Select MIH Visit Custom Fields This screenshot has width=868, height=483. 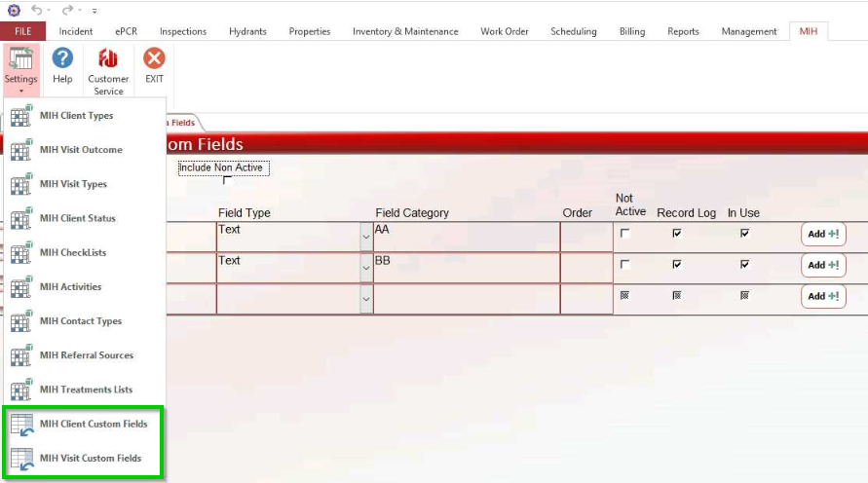click(x=91, y=458)
